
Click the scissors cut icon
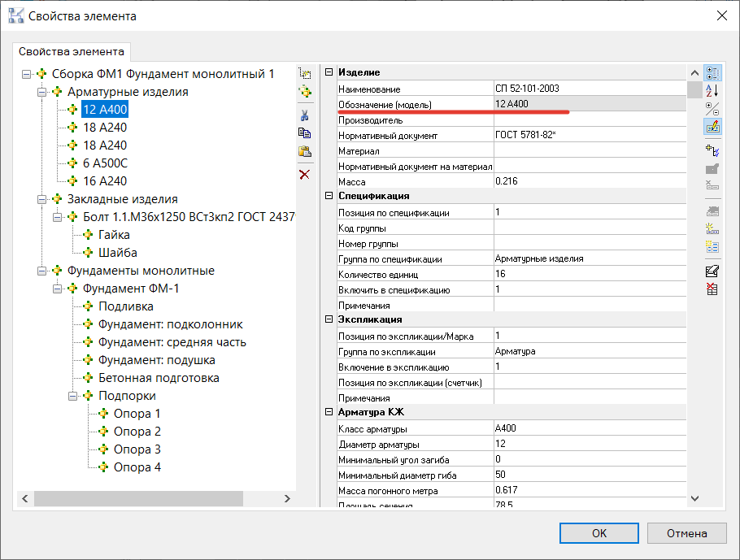coord(305,114)
